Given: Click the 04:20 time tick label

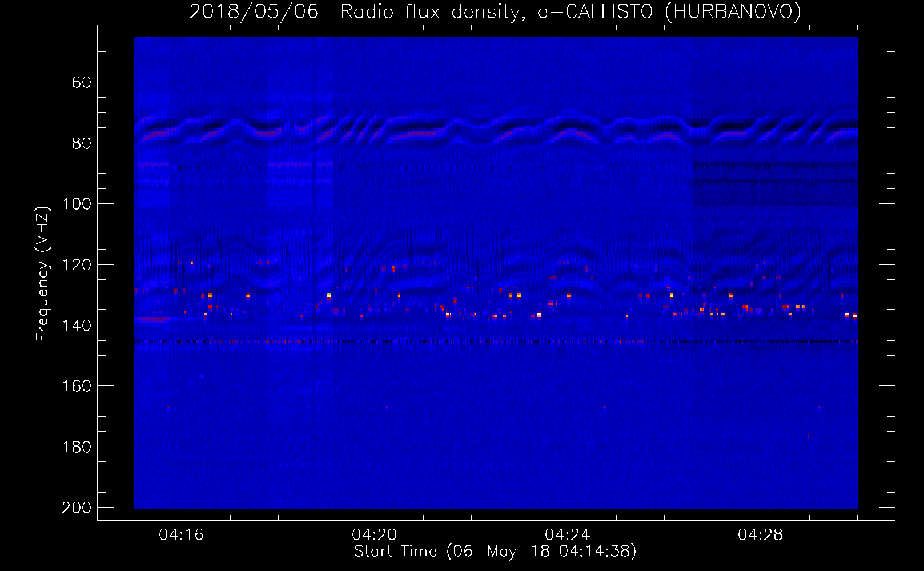Looking at the screenshot, I should click(x=374, y=535).
